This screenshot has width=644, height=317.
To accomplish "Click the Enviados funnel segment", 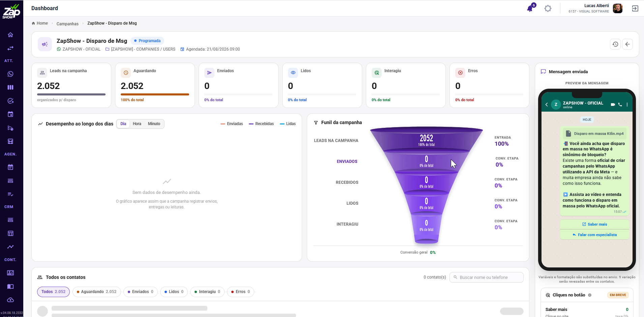I will [x=427, y=161].
